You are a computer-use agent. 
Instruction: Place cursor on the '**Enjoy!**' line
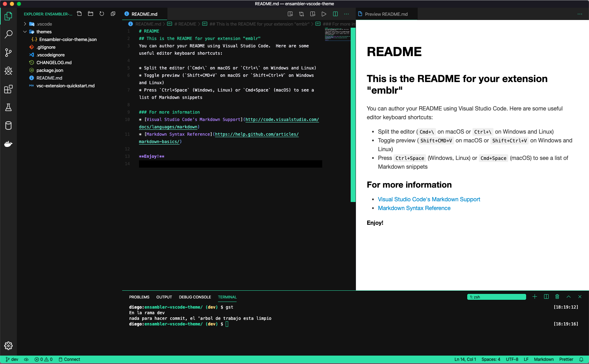(152, 156)
